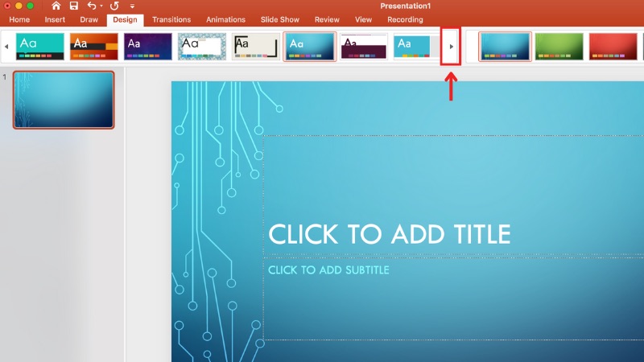
Task: Select the red color variant
Action: 613,47
